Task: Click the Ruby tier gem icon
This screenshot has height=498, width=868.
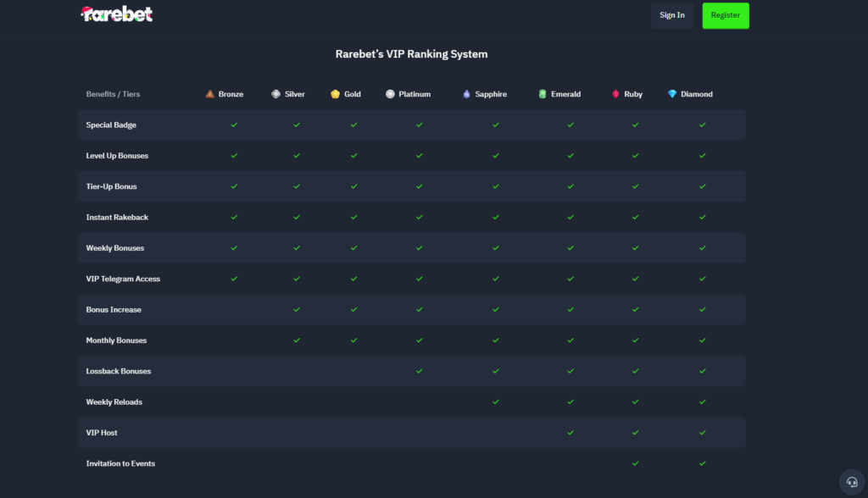Action: 615,94
